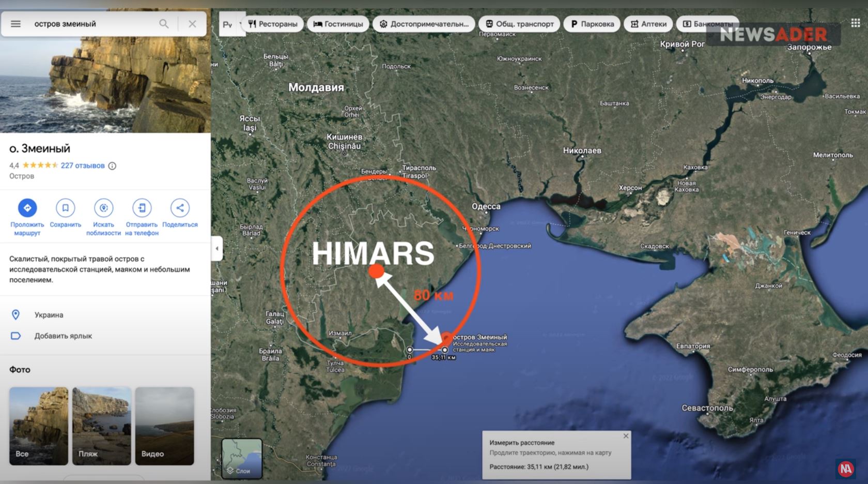
Task: Select the Рестораны filter chip
Action: coord(273,24)
